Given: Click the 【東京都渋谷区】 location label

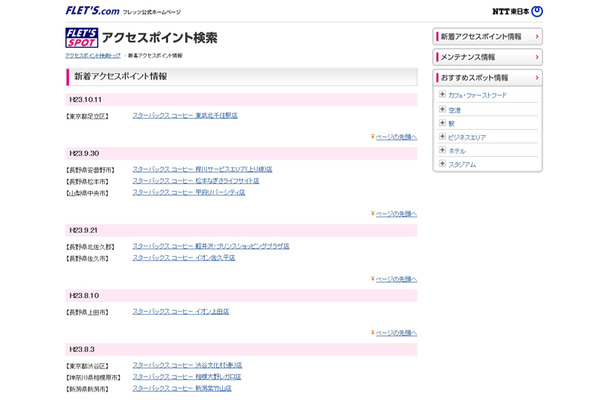Looking at the screenshot, I should click(87, 366).
